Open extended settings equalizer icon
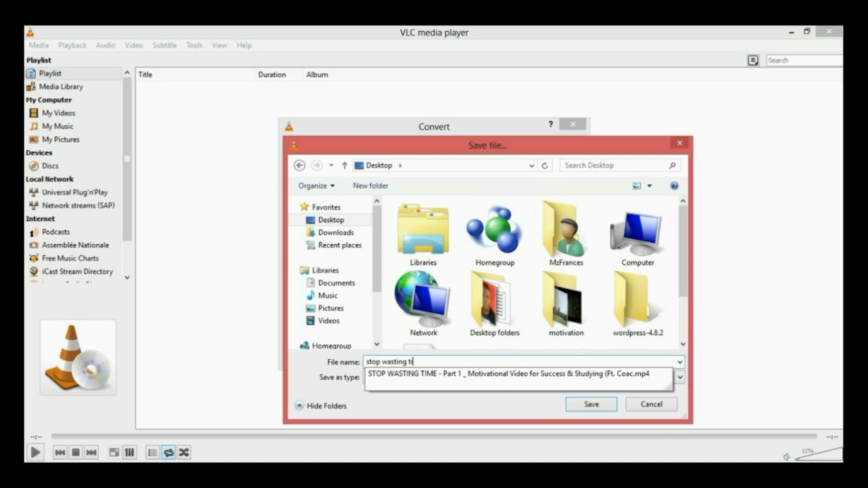Screen dimensions: 868x488 pyautogui.click(x=130, y=452)
